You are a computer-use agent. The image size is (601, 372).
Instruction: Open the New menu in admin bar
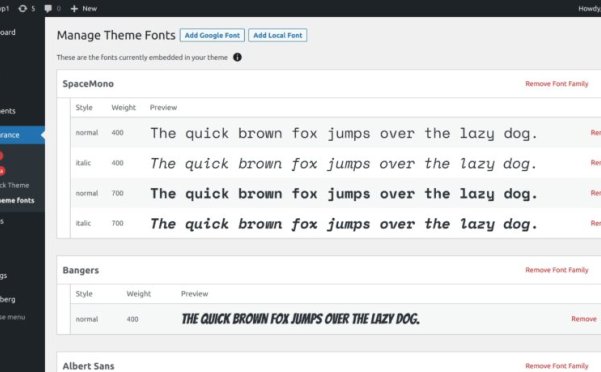(x=84, y=8)
